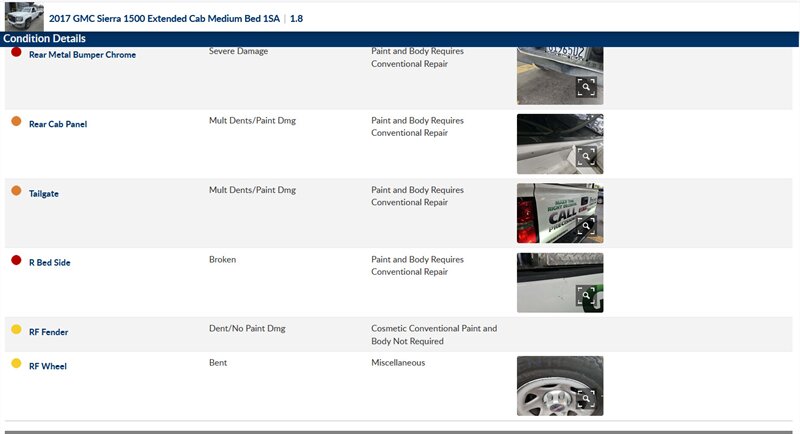Open the R Bed Side photo zoom icon

point(587,295)
